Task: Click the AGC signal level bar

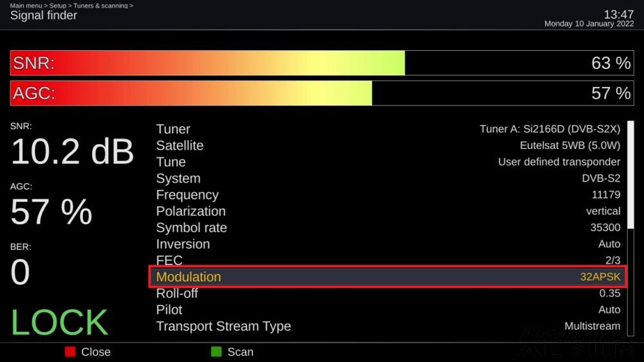Action: pos(322,93)
